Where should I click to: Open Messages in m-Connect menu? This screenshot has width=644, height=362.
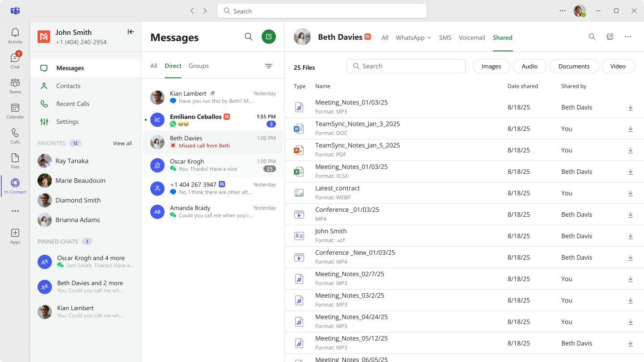point(86,68)
